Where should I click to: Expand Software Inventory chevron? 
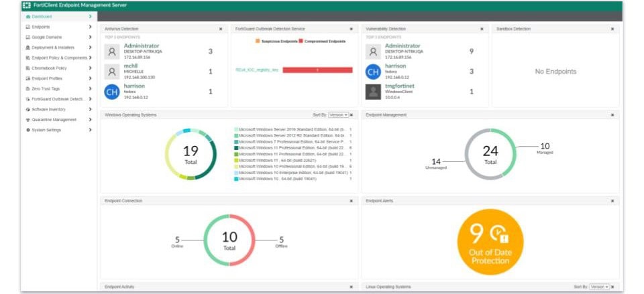90,109
